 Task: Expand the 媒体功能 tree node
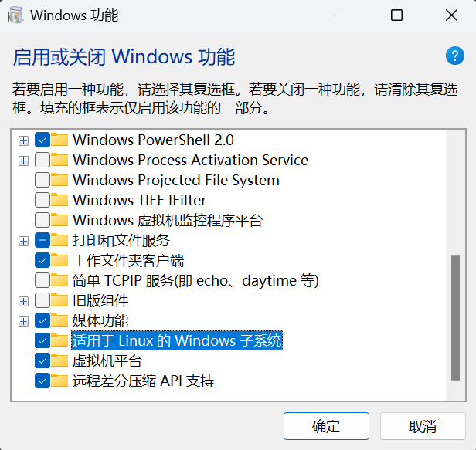pyautogui.click(x=23, y=321)
